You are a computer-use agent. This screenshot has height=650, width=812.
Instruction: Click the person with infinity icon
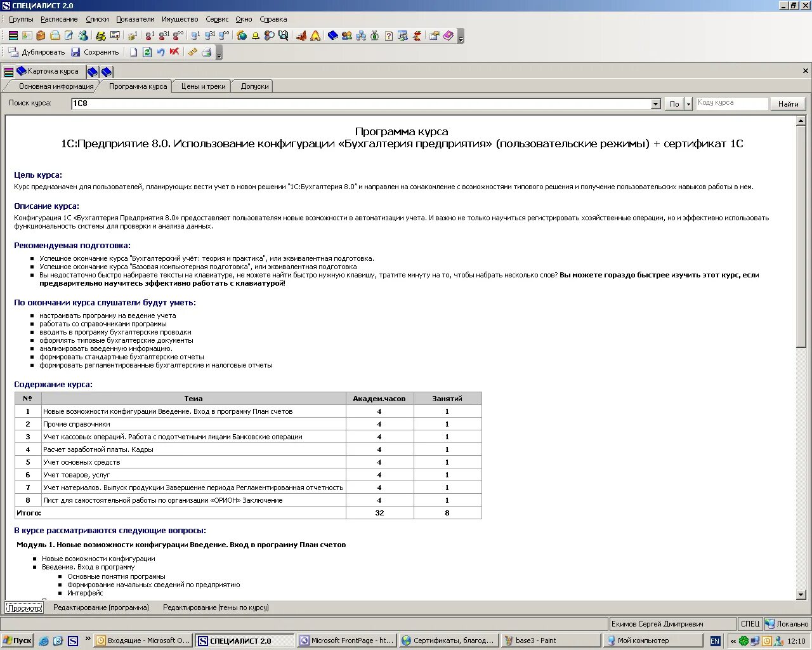pos(178,36)
